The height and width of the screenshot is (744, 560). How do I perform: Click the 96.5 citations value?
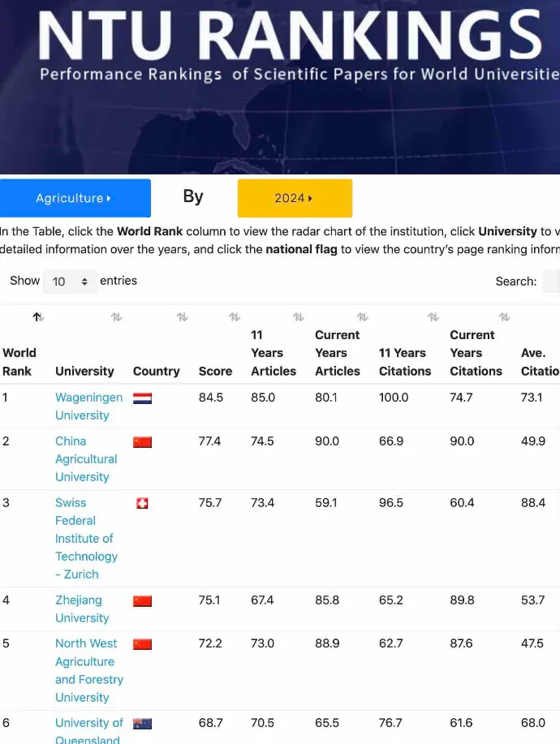(390, 502)
